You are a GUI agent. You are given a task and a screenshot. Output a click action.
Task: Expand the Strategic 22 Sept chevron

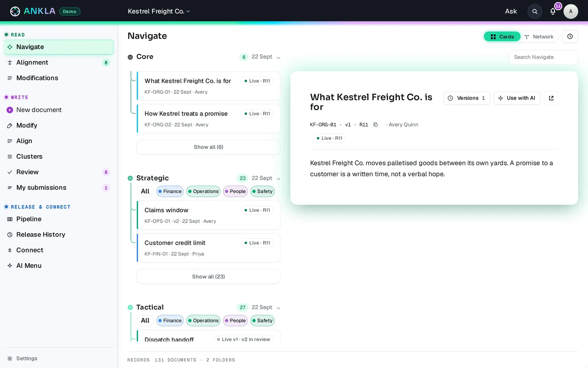coord(278,178)
